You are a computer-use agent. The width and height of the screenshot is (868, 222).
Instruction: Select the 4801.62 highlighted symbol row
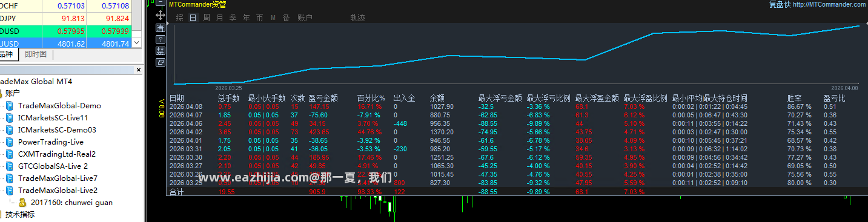pos(65,44)
